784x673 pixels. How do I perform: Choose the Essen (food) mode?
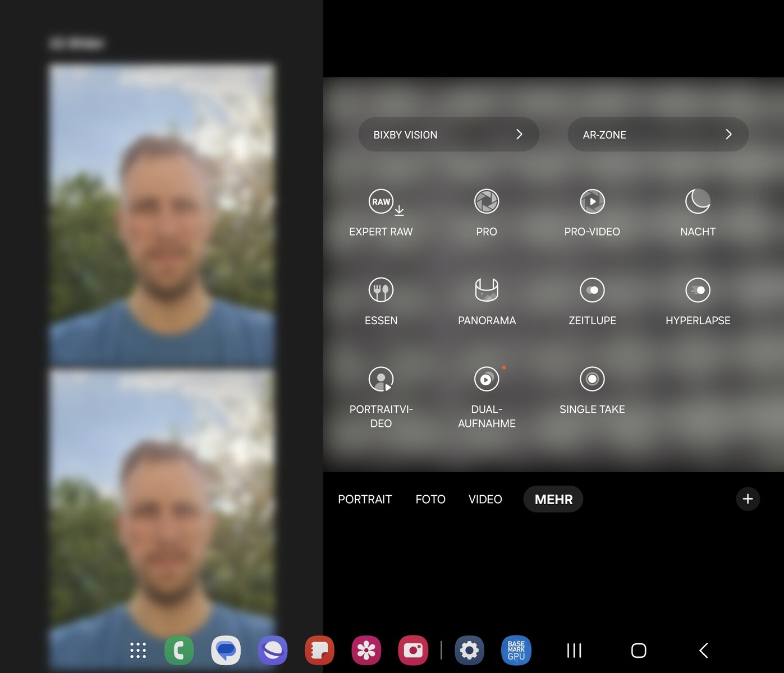(x=381, y=302)
